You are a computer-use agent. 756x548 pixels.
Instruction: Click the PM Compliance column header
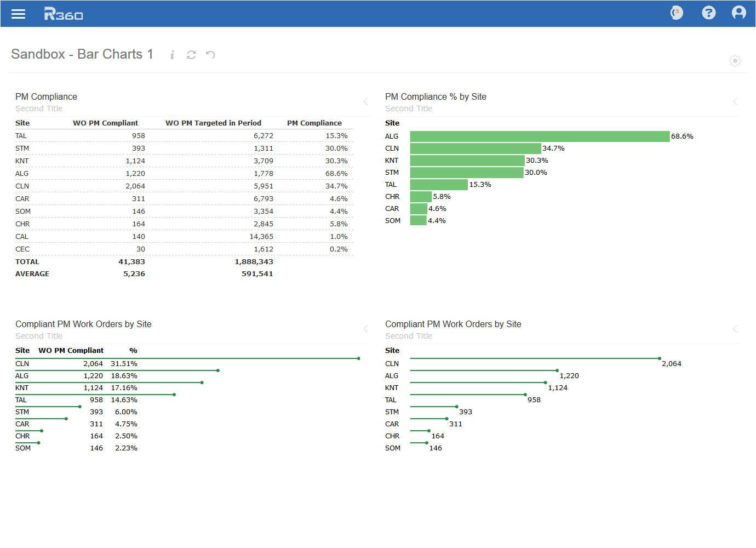(314, 123)
